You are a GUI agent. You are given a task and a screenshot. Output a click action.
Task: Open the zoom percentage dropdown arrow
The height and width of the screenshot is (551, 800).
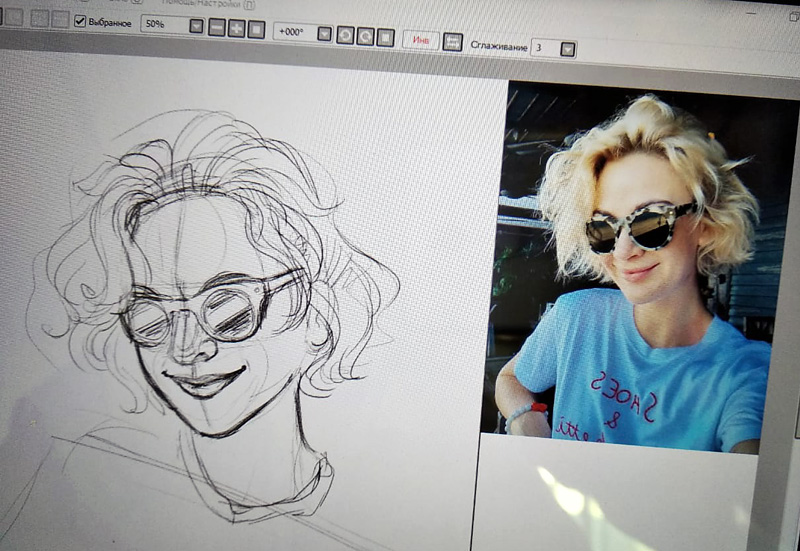(196, 26)
